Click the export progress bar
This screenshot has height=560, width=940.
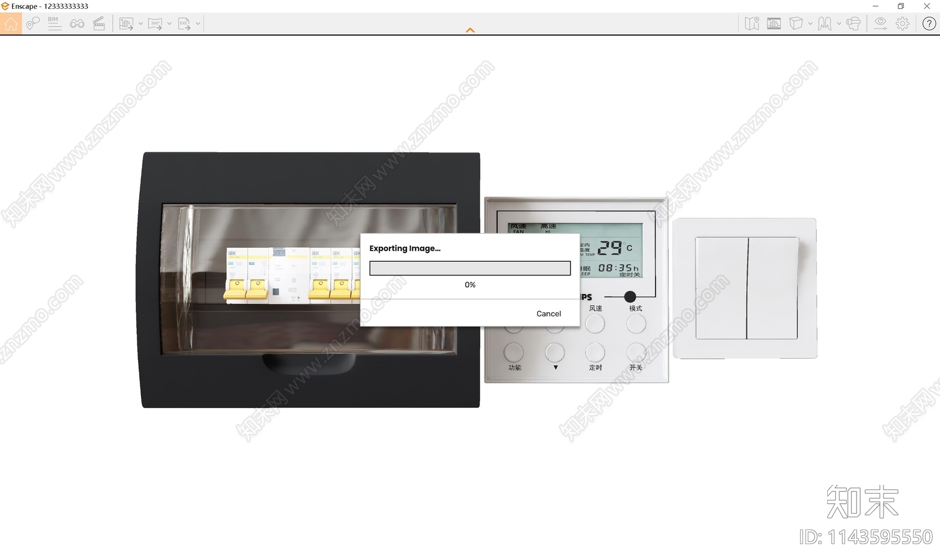click(470, 268)
